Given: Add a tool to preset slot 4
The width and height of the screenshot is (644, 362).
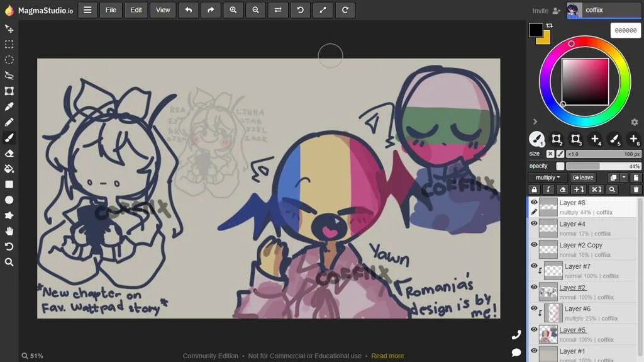Looking at the screenshot, I should click(x=595, y=140).
